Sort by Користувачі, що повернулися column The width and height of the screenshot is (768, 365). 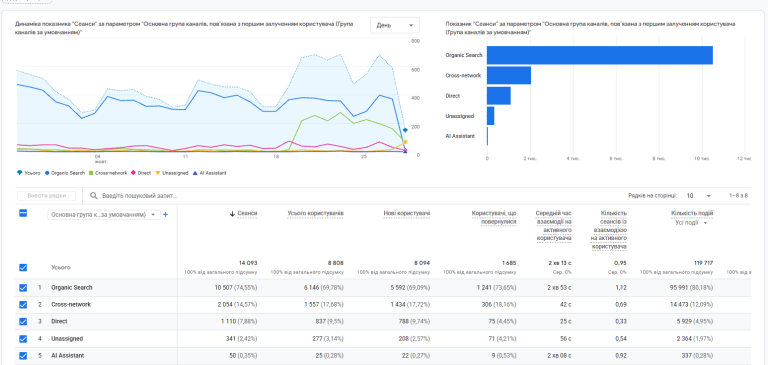click(x=494, y=218)
